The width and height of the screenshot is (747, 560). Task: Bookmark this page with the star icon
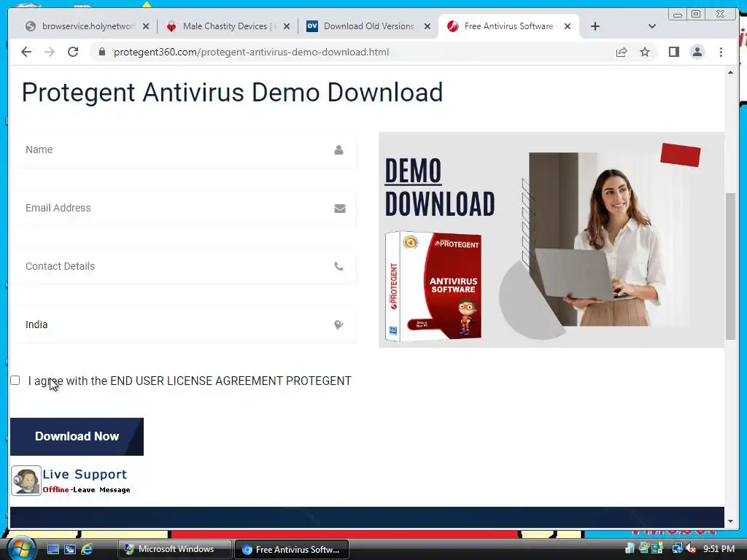pyautogui.click(x=645, y=52)
